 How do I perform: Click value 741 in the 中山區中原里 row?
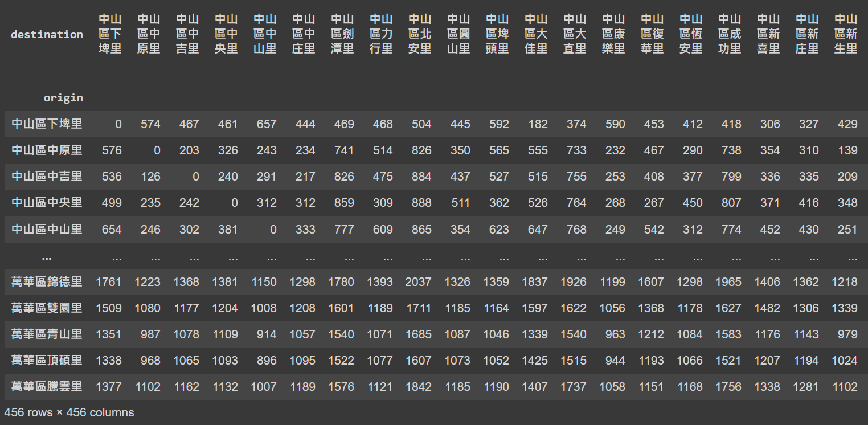(344, 150)
